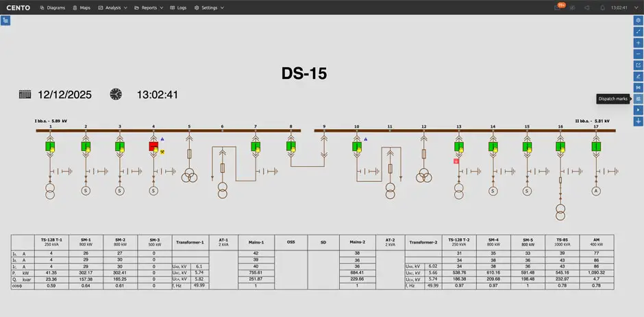644x317 pixels.
Task: Select the red tripped breaker on feeder 4
Action: [153, 146]
